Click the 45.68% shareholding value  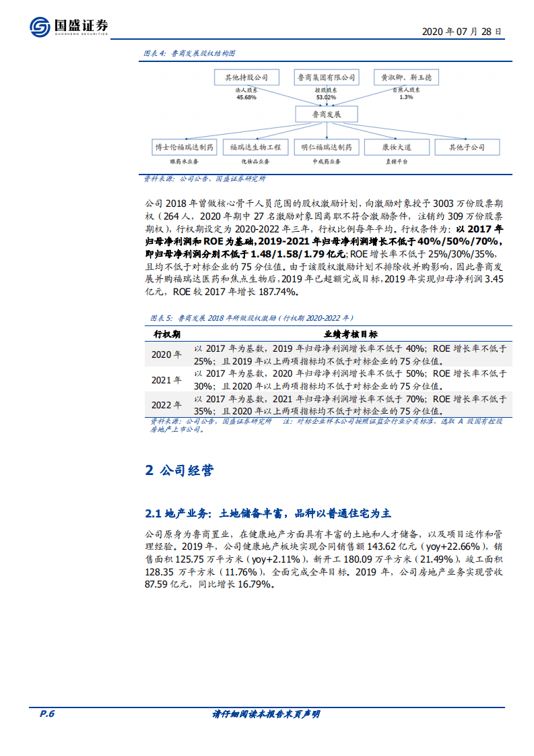[246, 98]
